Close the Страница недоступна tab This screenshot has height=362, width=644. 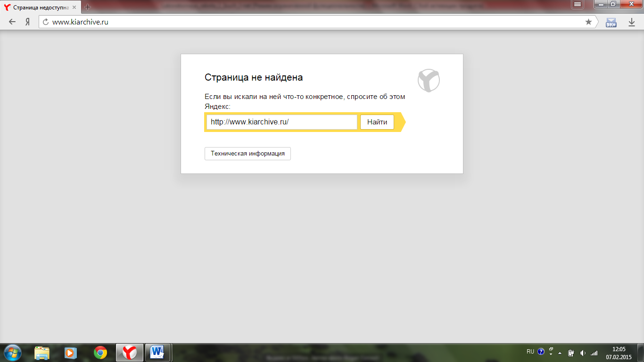74,7
